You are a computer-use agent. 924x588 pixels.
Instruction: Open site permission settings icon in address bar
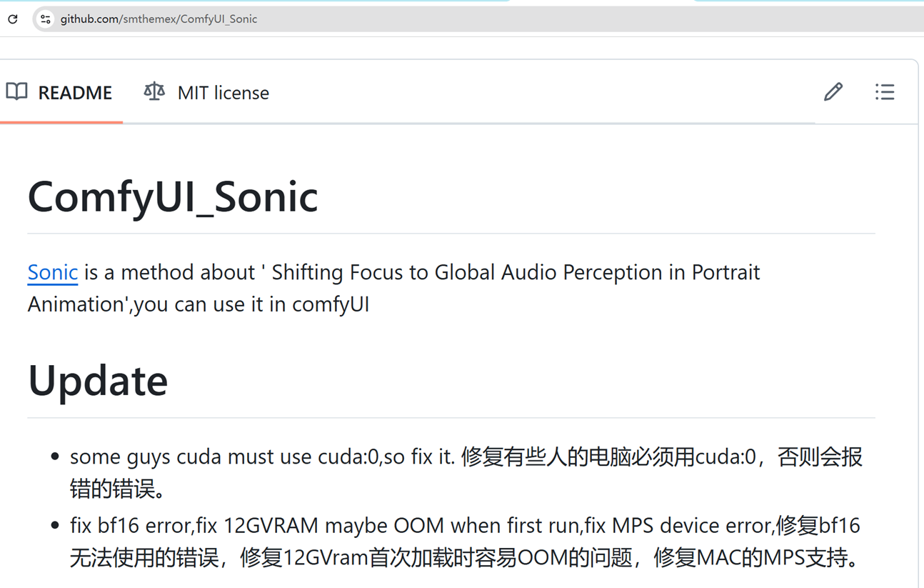(44, 19)
